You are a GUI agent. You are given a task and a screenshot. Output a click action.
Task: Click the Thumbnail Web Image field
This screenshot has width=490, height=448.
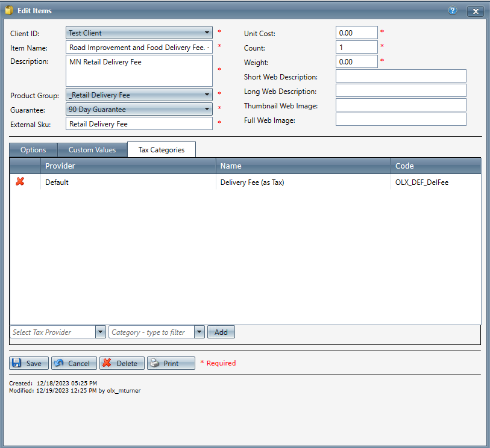pos(401,105)
